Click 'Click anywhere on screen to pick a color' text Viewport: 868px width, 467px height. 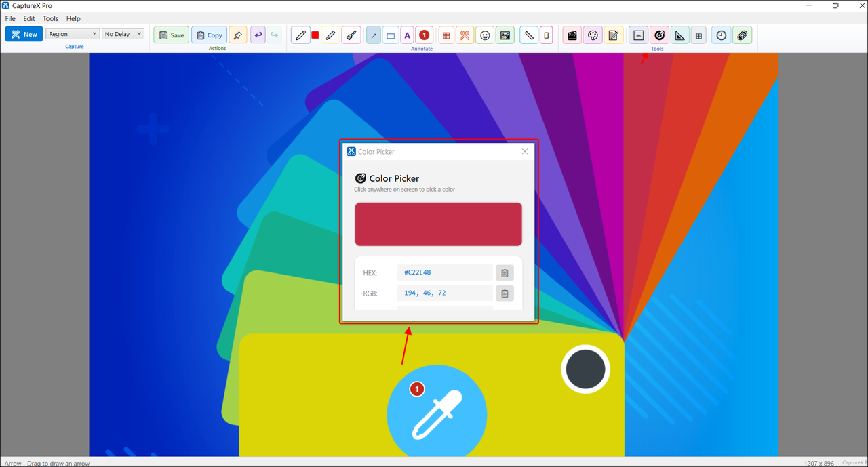click(x=405, y=190)
